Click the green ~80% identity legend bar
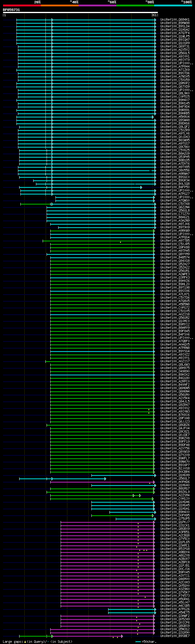The height and width of the screenshot is (644, 195). pyautogui.click(x=135, y=5)
